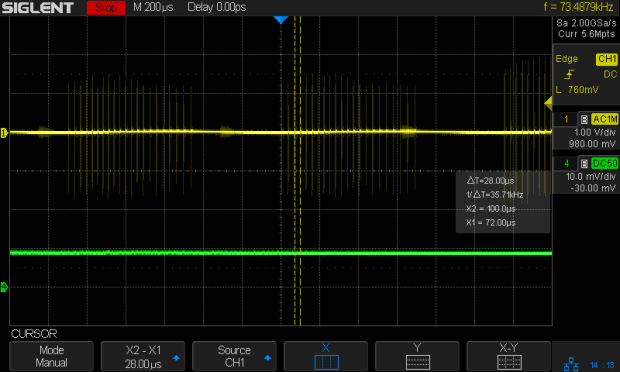Screen dimensions: 620x372
Task: Click the 10.0 mV/div channel 4 scale
Action: pos(591,177)
